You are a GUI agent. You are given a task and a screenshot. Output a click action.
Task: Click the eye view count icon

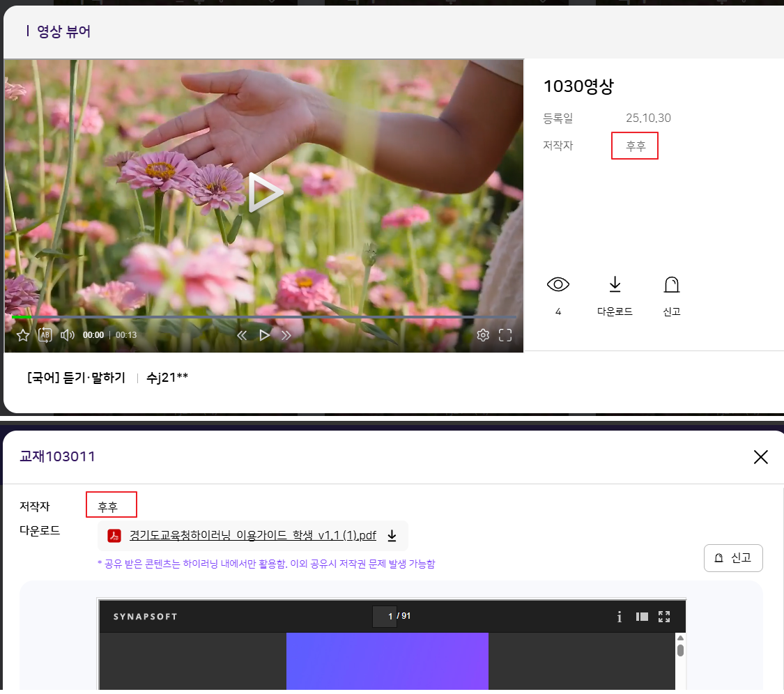(x=558, y=284)
